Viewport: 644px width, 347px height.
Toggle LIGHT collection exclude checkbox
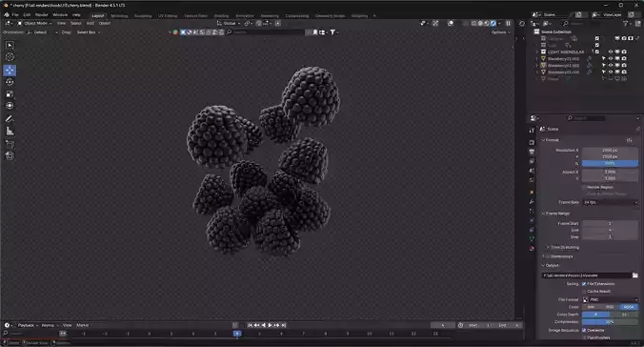597,51
